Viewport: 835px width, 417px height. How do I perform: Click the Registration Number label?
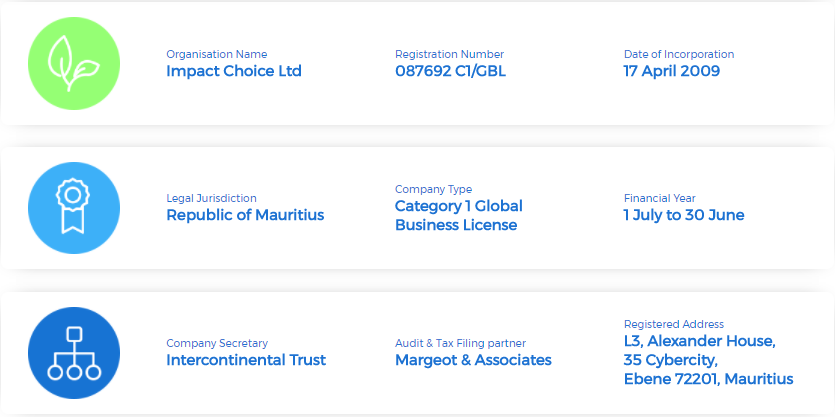[x=449, y=54]
